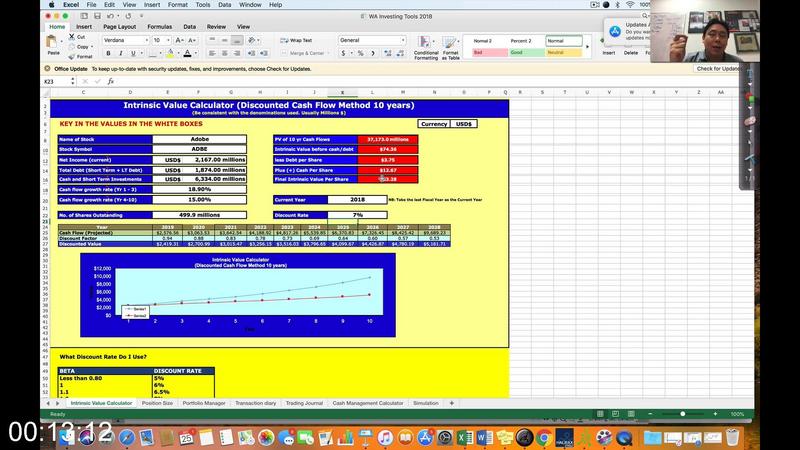Apply comma style number format
Screen dimensions: 800x450
tap(373, 53)
